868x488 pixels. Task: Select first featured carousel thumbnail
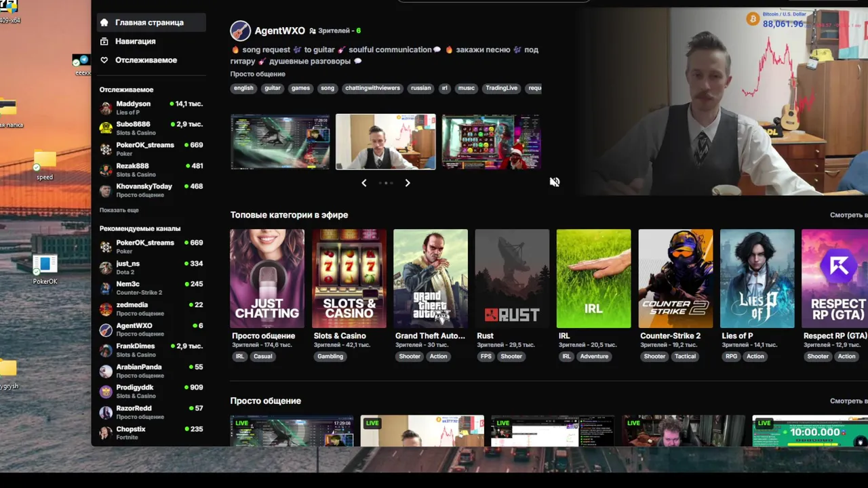coord(280,142)
